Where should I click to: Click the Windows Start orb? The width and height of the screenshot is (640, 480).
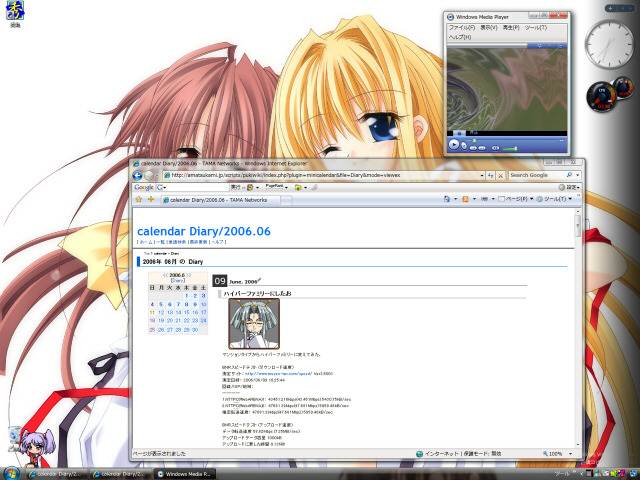click(x=12, y=471)
